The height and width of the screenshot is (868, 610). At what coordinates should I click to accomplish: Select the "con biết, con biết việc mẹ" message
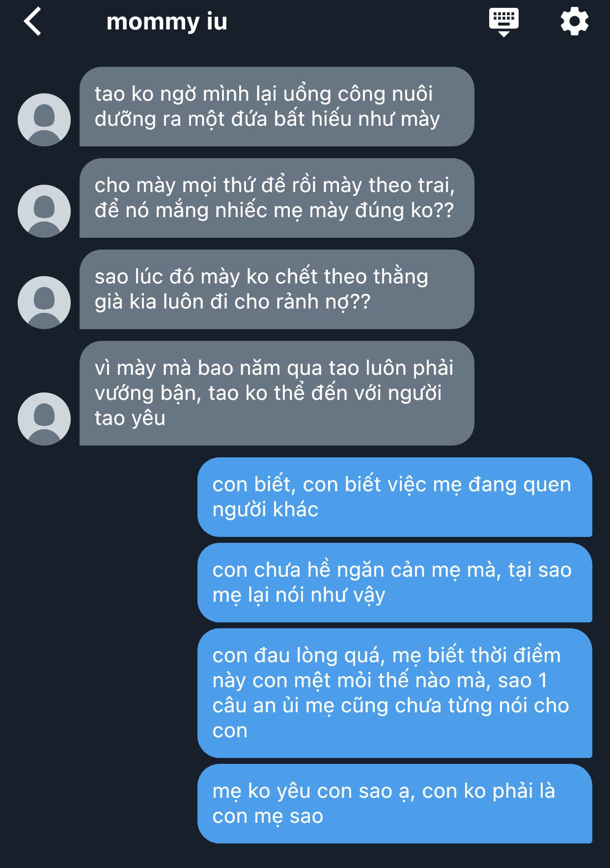[394, 497]
